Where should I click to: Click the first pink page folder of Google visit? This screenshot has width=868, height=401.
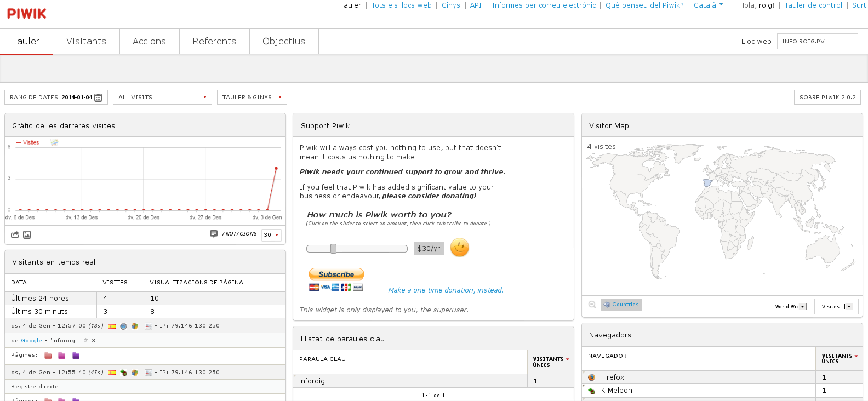pos(48,356)
